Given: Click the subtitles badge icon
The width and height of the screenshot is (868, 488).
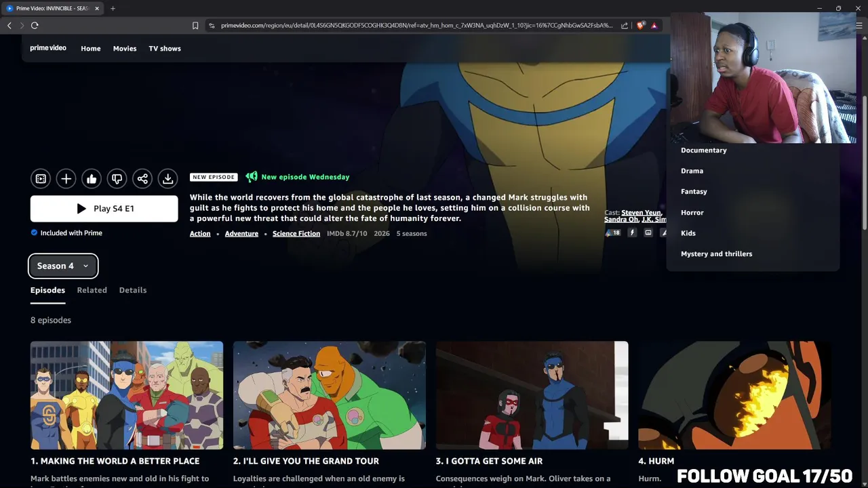Looking at the screenshot, I should [x=648, y=232].
